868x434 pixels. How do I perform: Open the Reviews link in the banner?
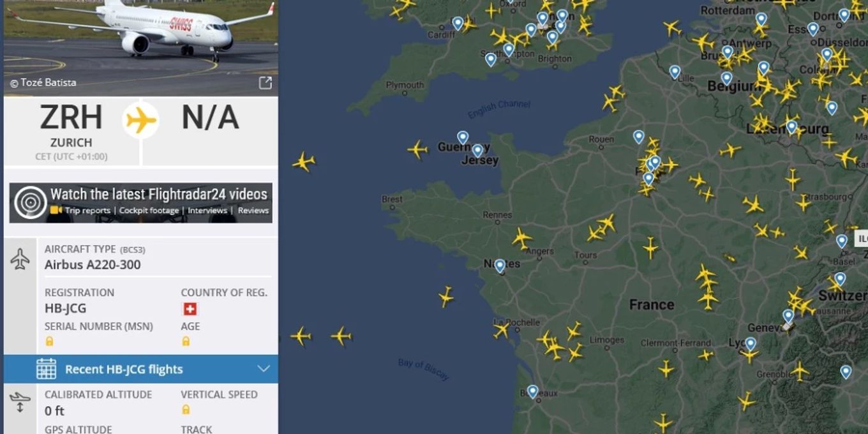click(253, 211)
